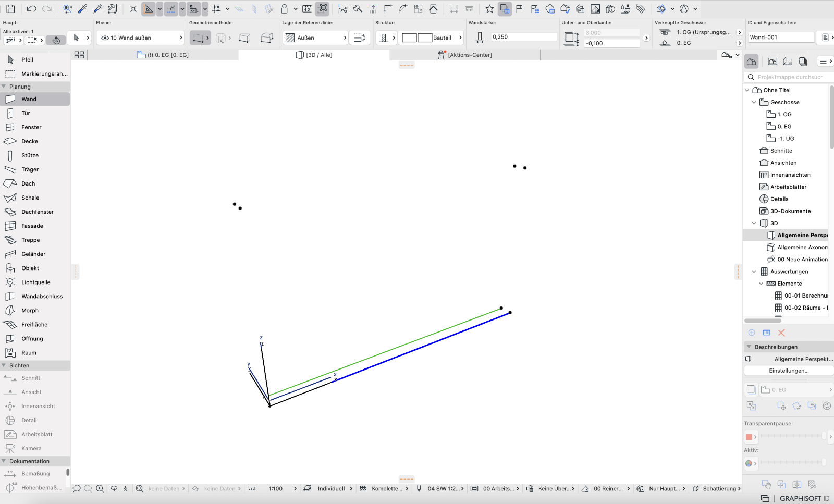Screen dimensions: 834x504
Task: Open the Ausschnitt-Mappe navigator tab icon
Action: [772, 62]
